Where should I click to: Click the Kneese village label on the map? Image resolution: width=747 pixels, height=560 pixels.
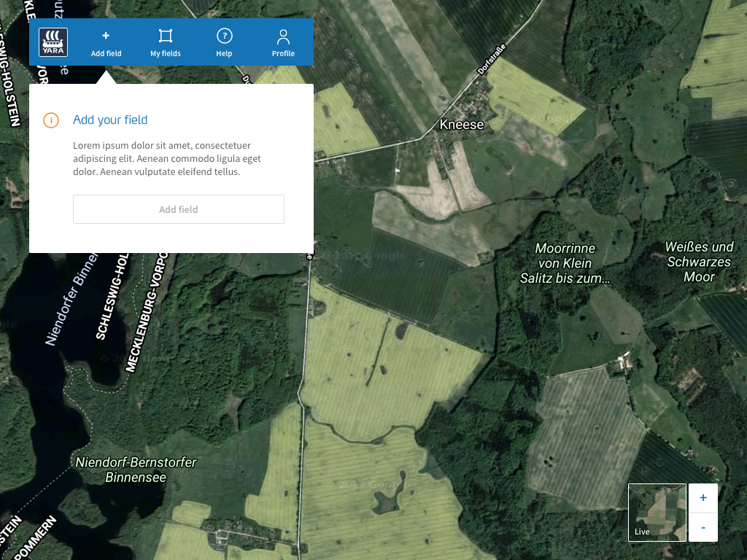coord(461,125)
